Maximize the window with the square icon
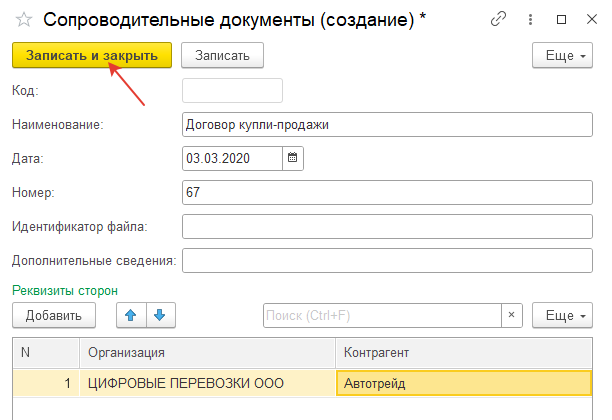 tap(561, 20)
